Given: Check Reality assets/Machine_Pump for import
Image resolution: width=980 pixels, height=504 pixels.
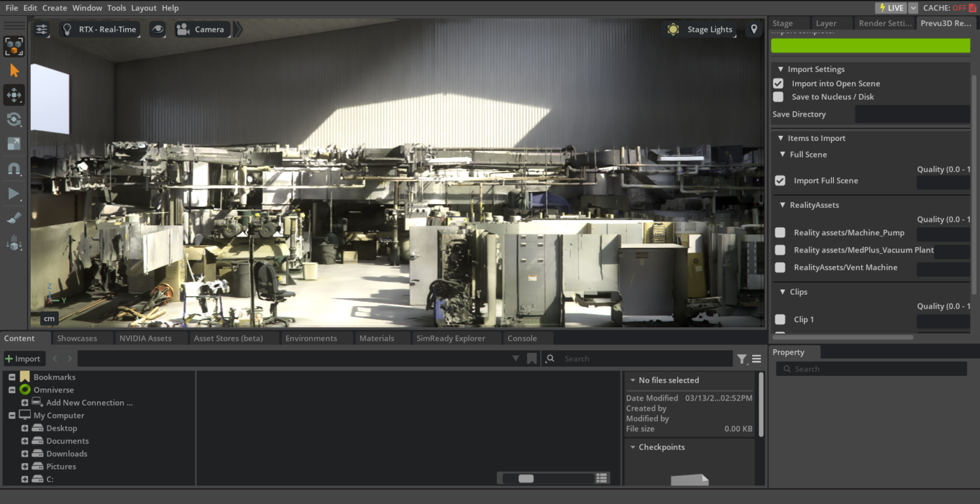Looking at the screenshot, I should pos(780,232).
